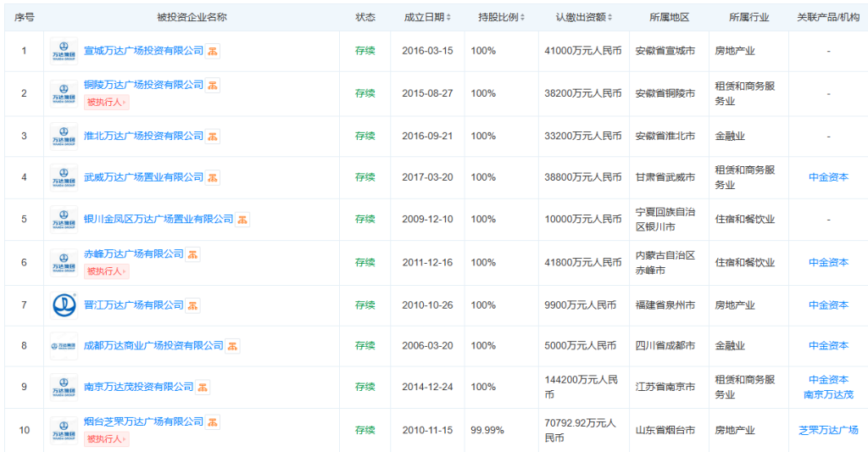Click the 南京万达茂 related product link

[x=828, y=395]
